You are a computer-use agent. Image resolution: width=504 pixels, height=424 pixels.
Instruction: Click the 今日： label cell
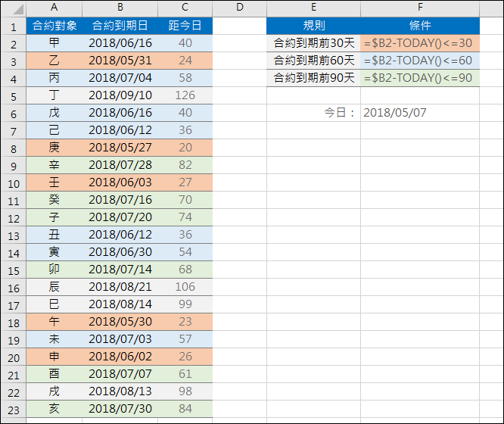(x=313, y=113)
